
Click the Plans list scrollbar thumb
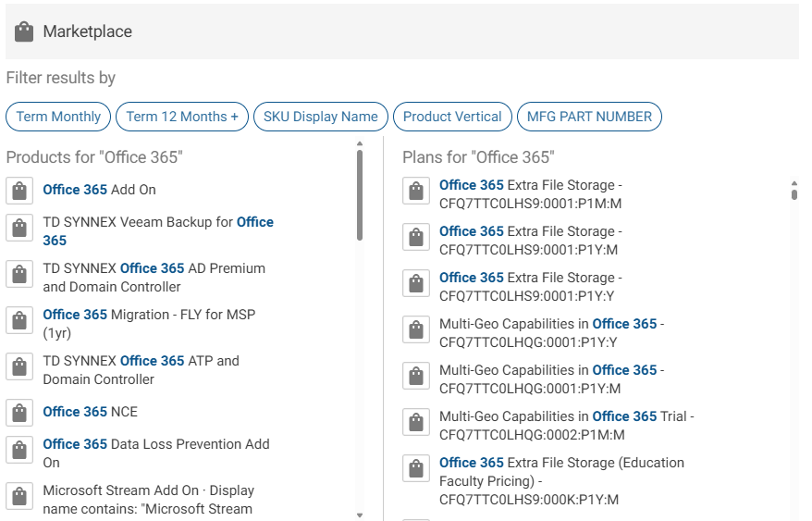794,194
